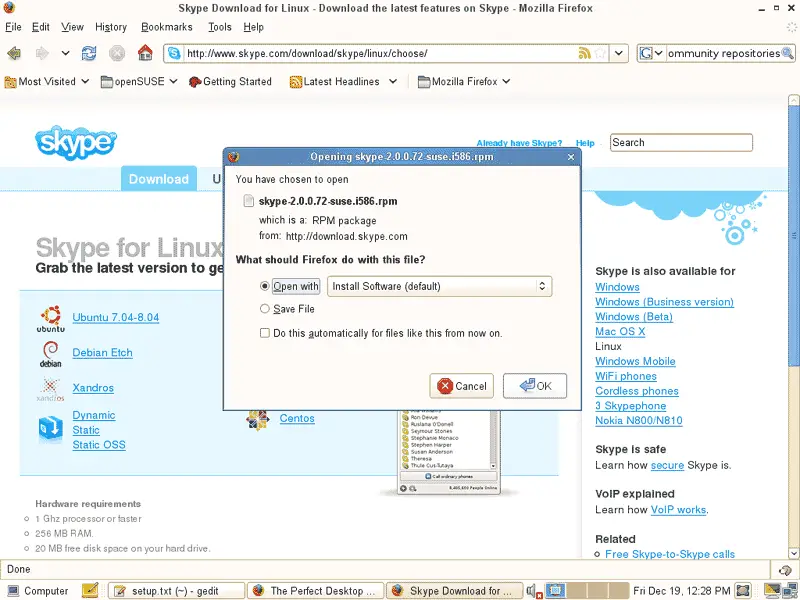
Task: Open the Computer menu on the panel
Action: coord(38,591)
